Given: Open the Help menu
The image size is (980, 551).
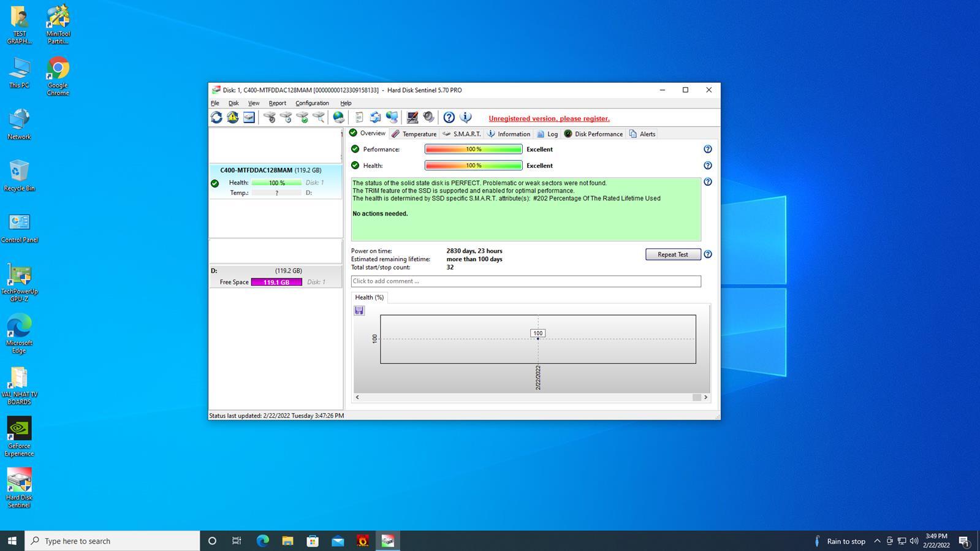Looking at the screenshot, I should pos(346,103).
